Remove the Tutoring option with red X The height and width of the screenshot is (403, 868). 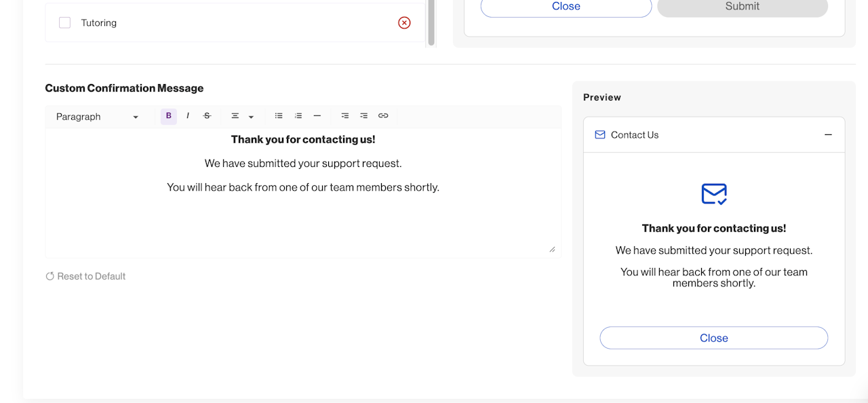(x=404, y=23)
